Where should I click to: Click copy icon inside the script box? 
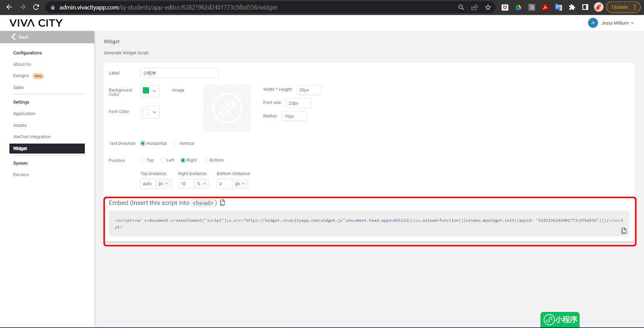(x=624, y=231)
